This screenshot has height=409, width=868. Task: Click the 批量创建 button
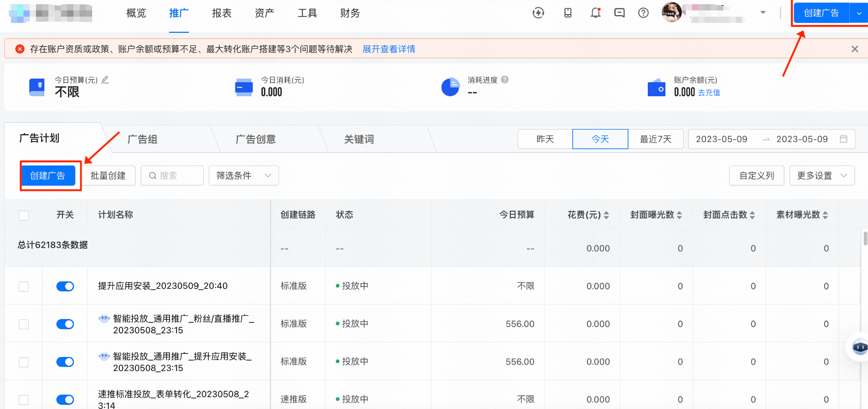(x=108, y=176)
